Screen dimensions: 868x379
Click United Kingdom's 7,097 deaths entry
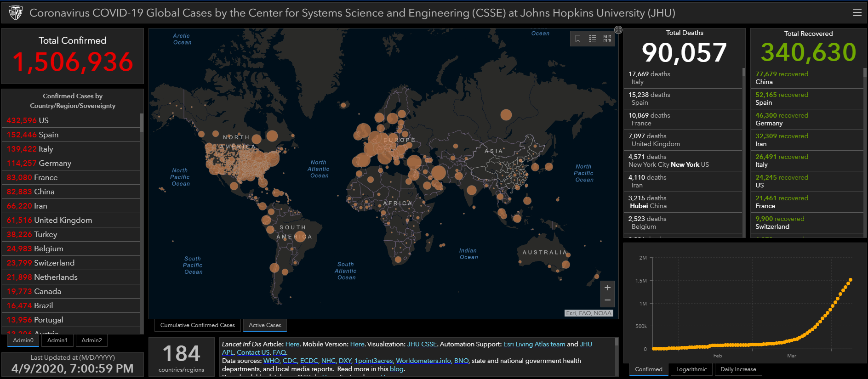coord(683,140)
